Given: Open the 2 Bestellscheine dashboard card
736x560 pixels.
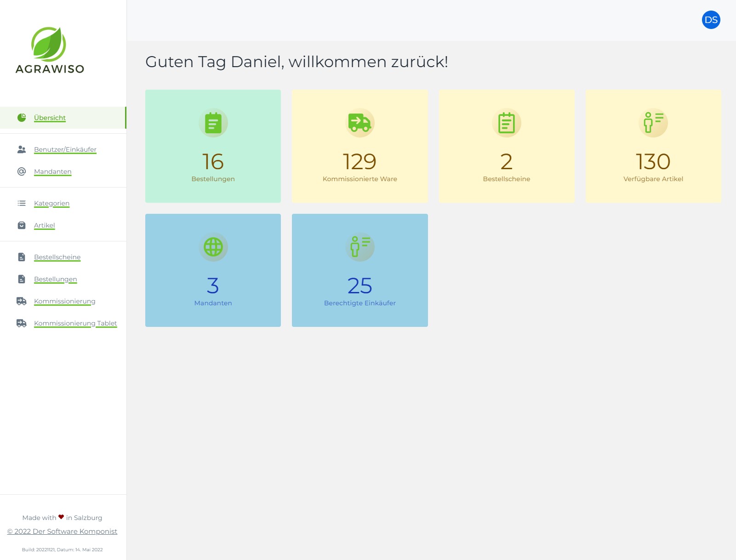Looking at the screenshot, I should [x=507, y=146].
